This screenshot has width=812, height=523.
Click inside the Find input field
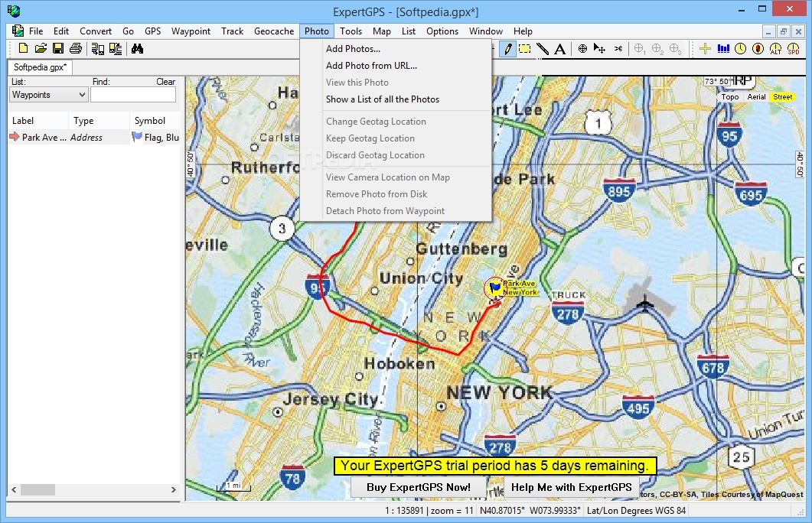[133, 95]
